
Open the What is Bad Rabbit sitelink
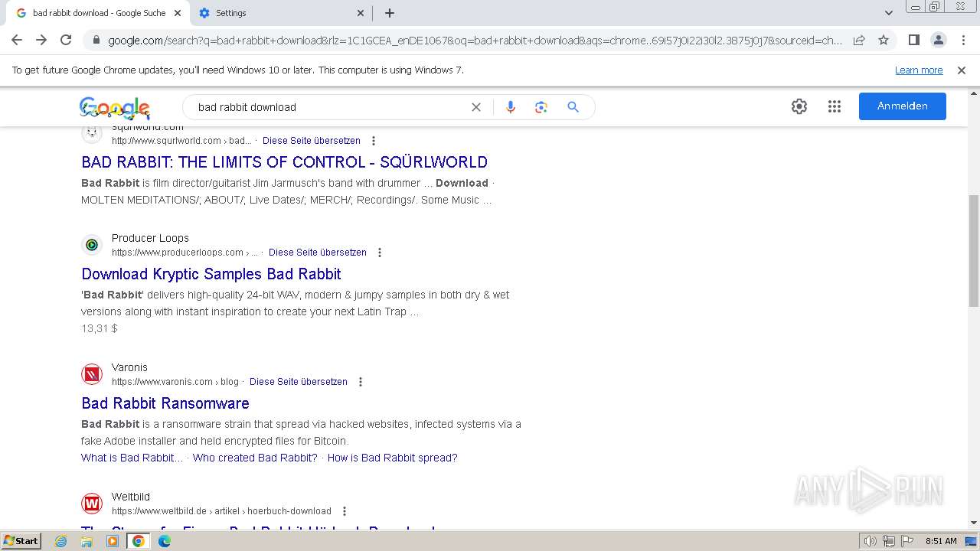tap(132, 458)
